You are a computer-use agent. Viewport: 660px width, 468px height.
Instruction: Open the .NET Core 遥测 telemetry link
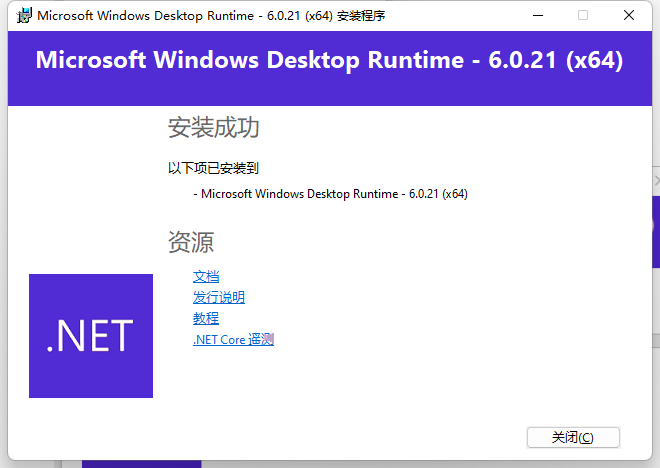(233, 339)
